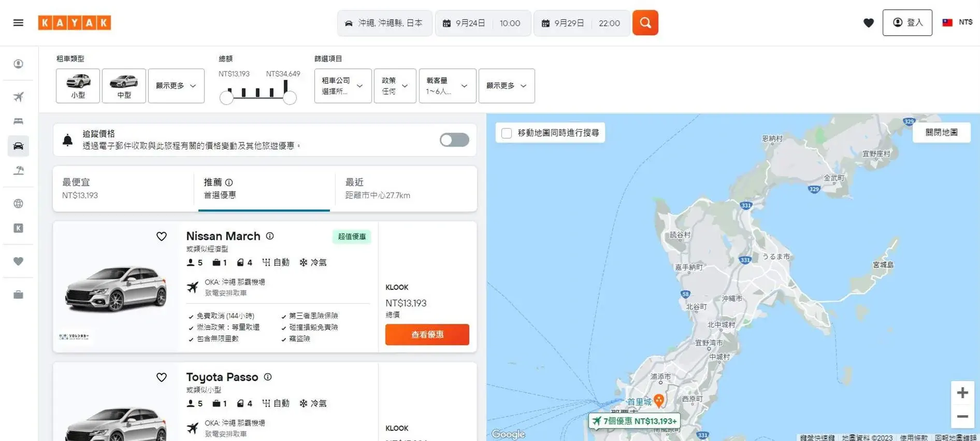Expand the 載客量 passenger capacity dropdown
The height and width of the screenshot is (441, 980).
447,86
